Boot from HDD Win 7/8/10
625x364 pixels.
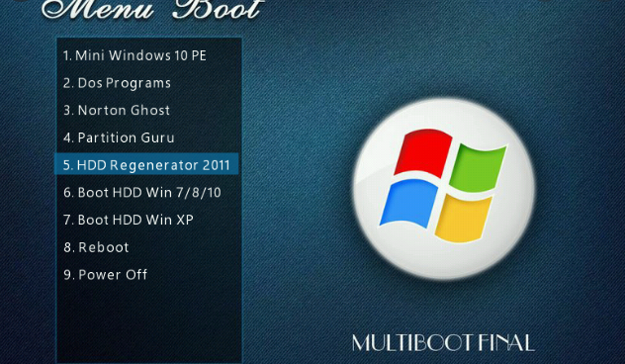point(141,193)
